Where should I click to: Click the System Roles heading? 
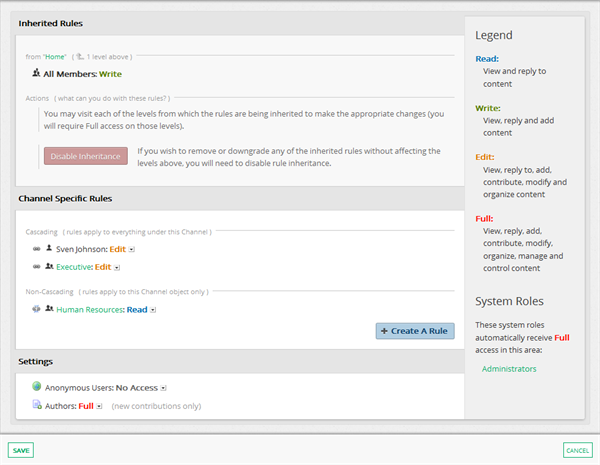[x=509, y=301]
